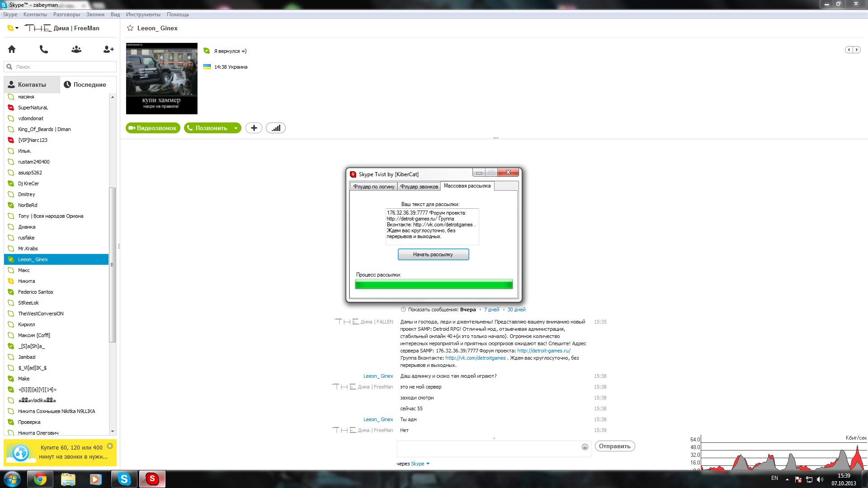Open http://detroit-games.ru/ link in chat
The image size is (868, 488).
pyautogui.click(x=544, y=351)
